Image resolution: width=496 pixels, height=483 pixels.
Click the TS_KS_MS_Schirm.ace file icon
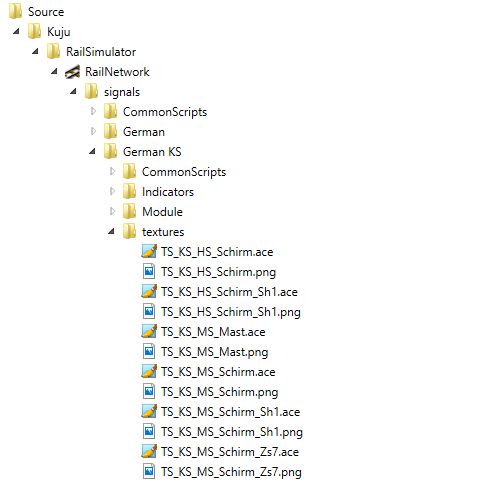point(149,371)
